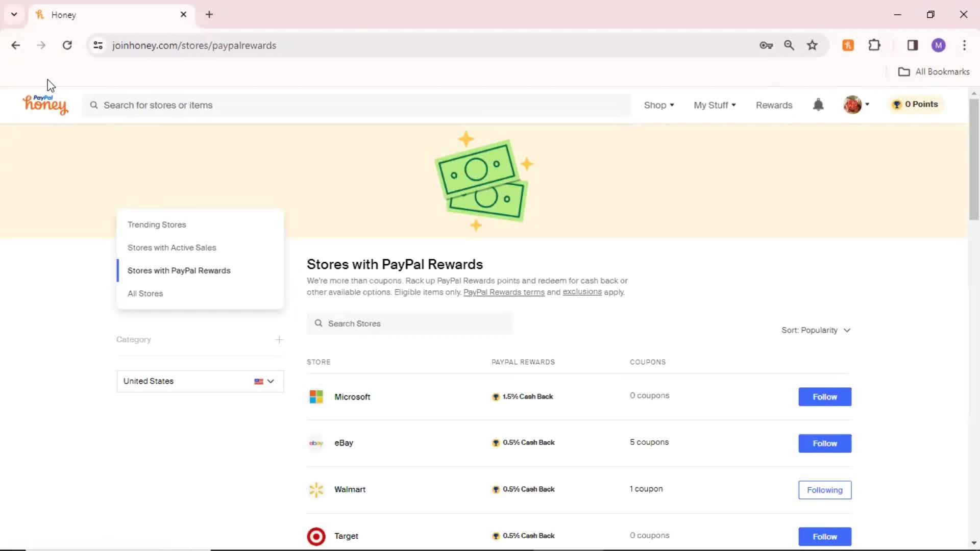Select Trending Stores in sidebar
The image size is (980, 551).
[157, 224]
